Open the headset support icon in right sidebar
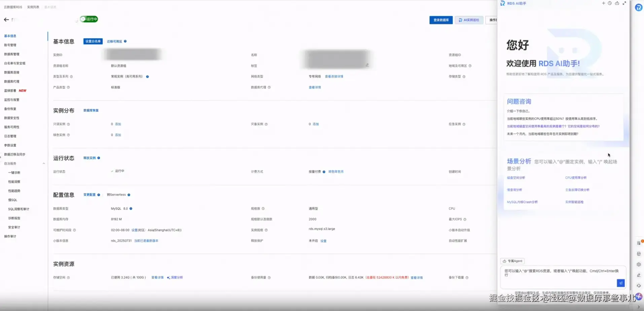Viewport: 644px width, 311px height. click(x=639, y=286)
